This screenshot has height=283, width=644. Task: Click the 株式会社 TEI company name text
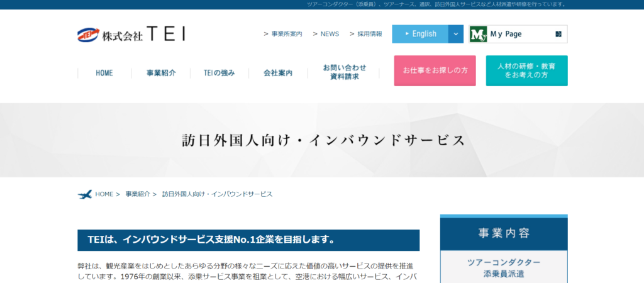click(144, 34)
